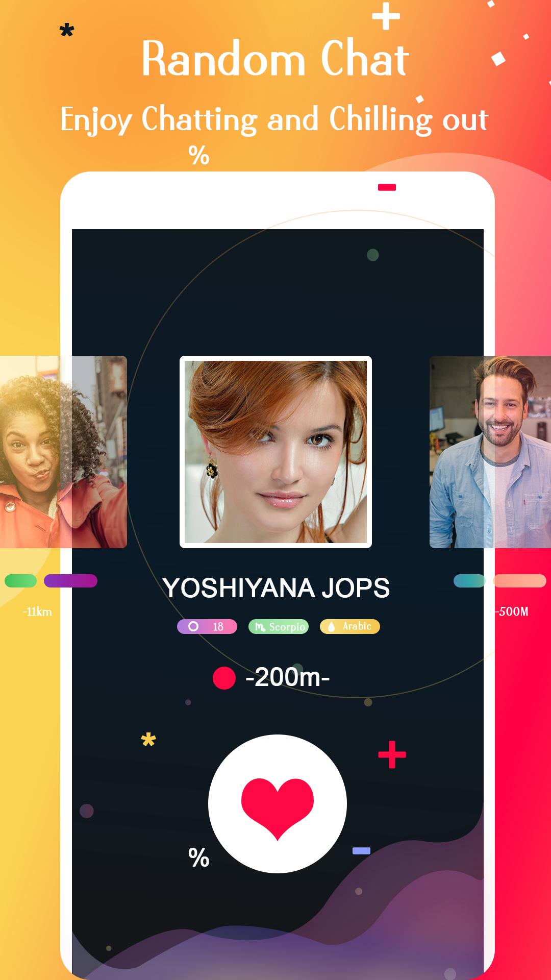Tap the yellow Arabic language tag

tap(350, 626)
